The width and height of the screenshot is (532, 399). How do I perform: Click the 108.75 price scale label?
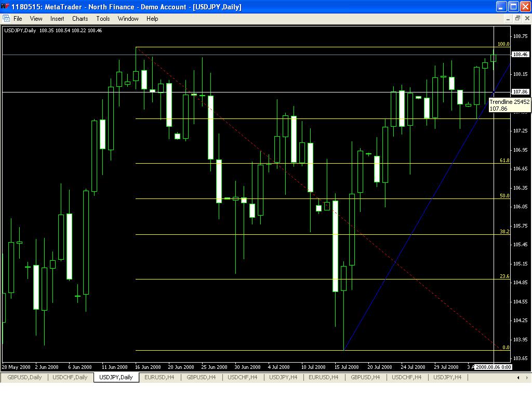(521, 36)
